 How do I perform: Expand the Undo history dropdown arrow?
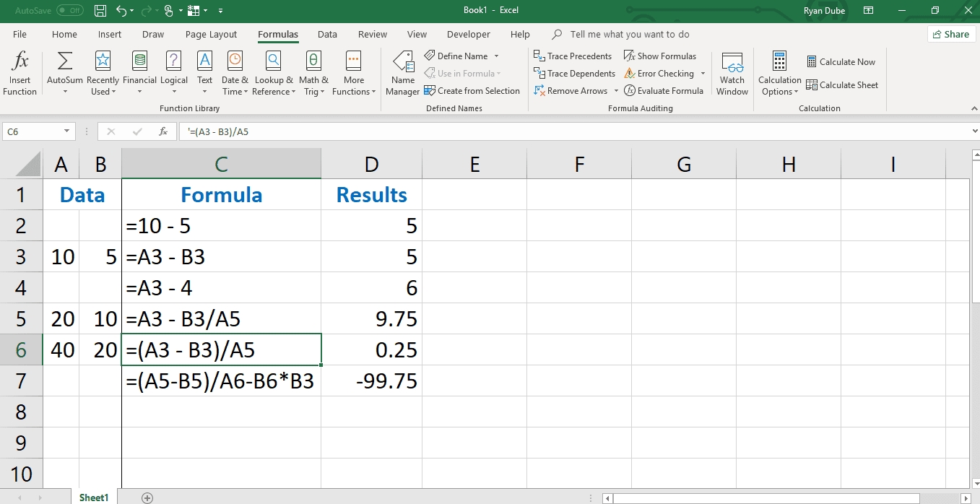point(132,11)
